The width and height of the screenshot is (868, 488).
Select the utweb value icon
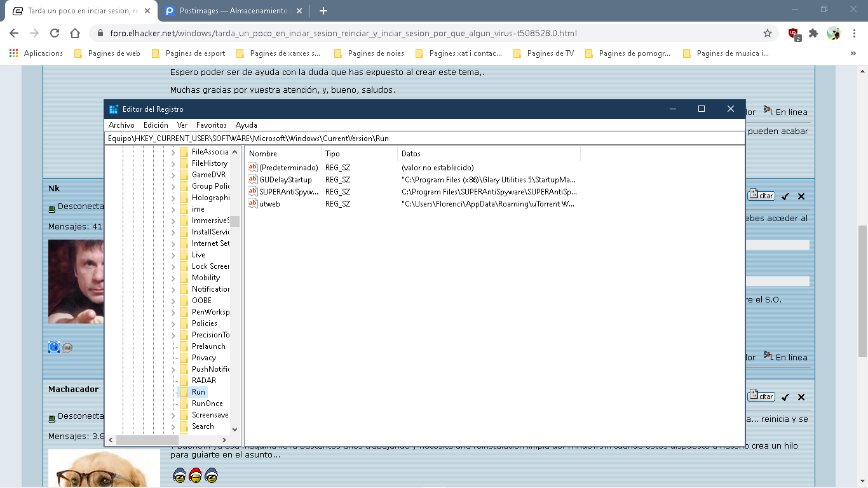point(253,203)
